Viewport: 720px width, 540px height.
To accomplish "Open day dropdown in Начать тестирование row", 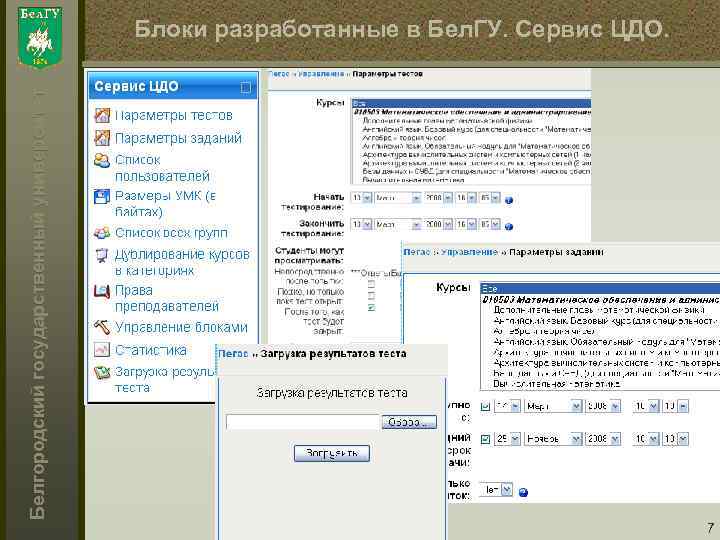I will pyautogui.click(x=361, y=198).
